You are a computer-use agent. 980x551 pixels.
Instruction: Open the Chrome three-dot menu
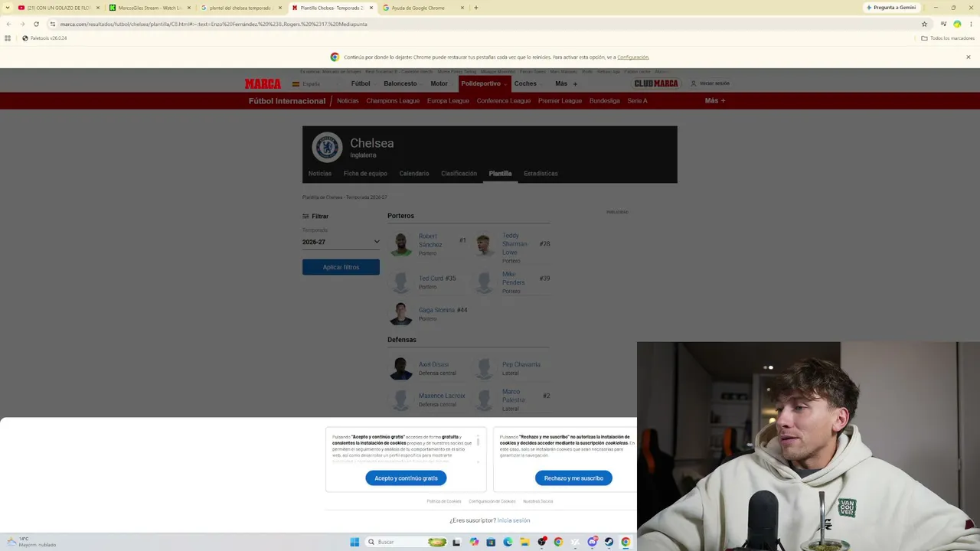click(971, 24)
